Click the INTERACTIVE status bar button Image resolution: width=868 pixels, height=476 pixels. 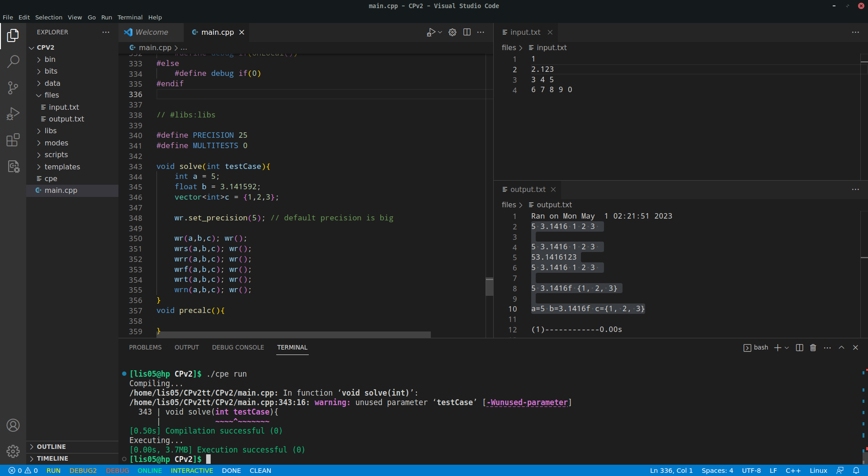click(192, 471)
